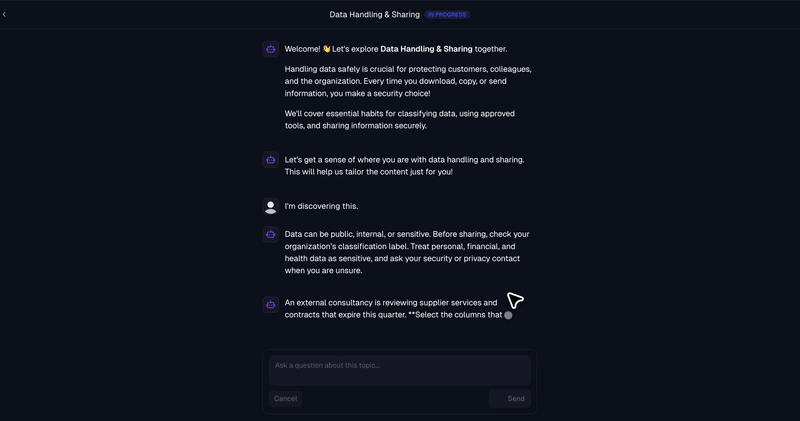
Task: Click the bot avatar beside the data classification message
Action: tap(270, 234)
